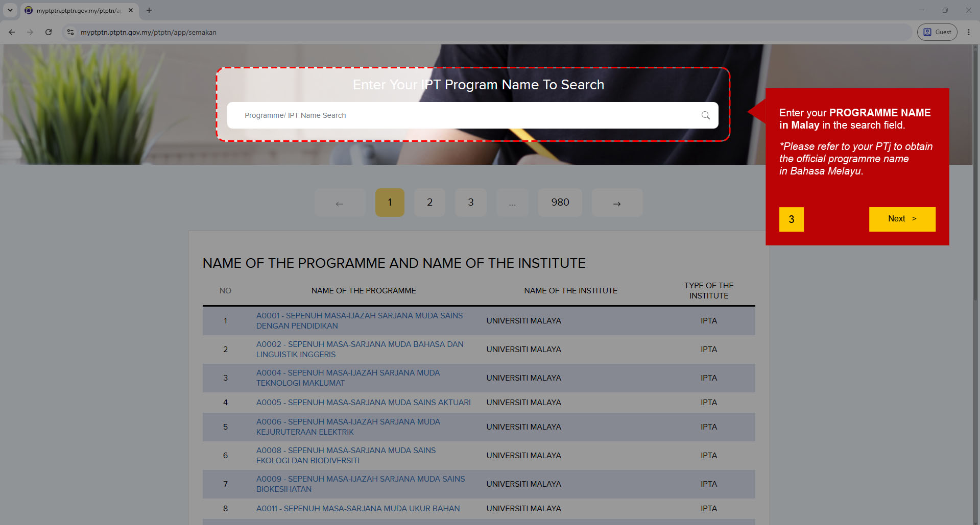Close the myptptn browser tab
980x525 pixels.
click(x=131, y=10)
